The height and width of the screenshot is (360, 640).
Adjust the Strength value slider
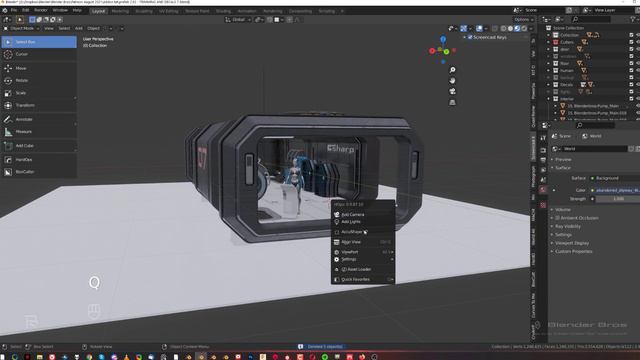click(618, 199)
